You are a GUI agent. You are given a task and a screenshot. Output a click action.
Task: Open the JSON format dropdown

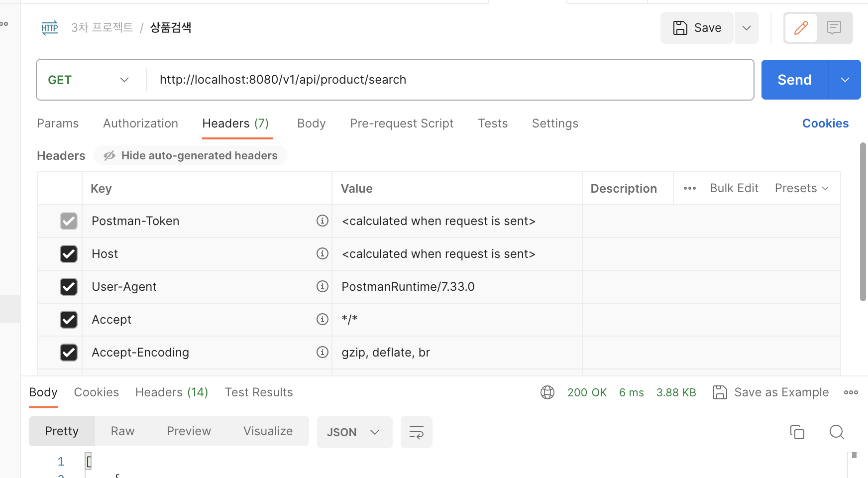(354, 432)
